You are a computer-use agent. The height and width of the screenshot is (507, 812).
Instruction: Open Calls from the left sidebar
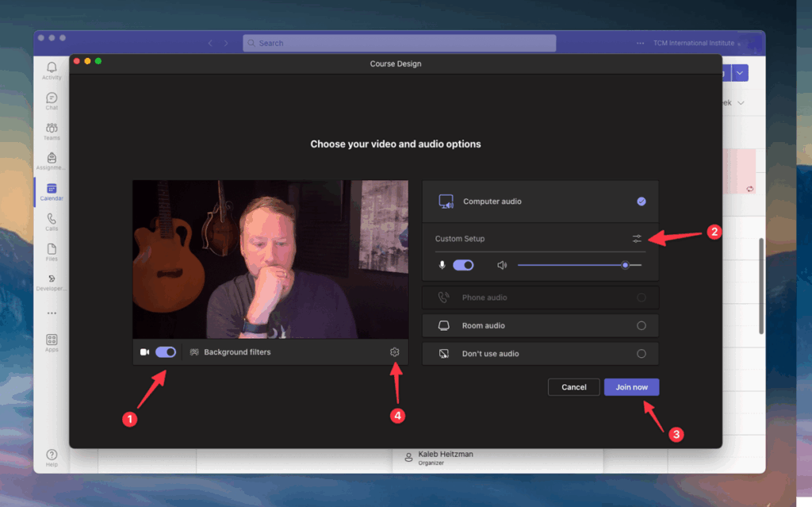[x=52, y=221]
